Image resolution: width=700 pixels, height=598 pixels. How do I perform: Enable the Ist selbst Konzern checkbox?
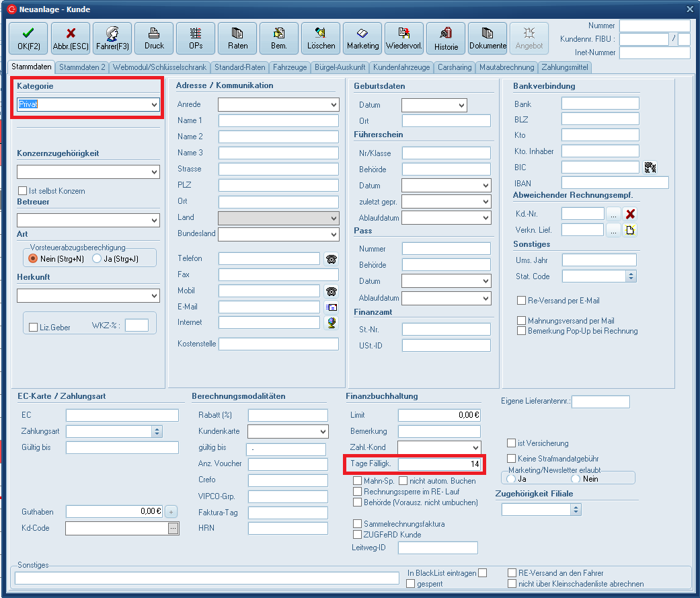[23, 191]
